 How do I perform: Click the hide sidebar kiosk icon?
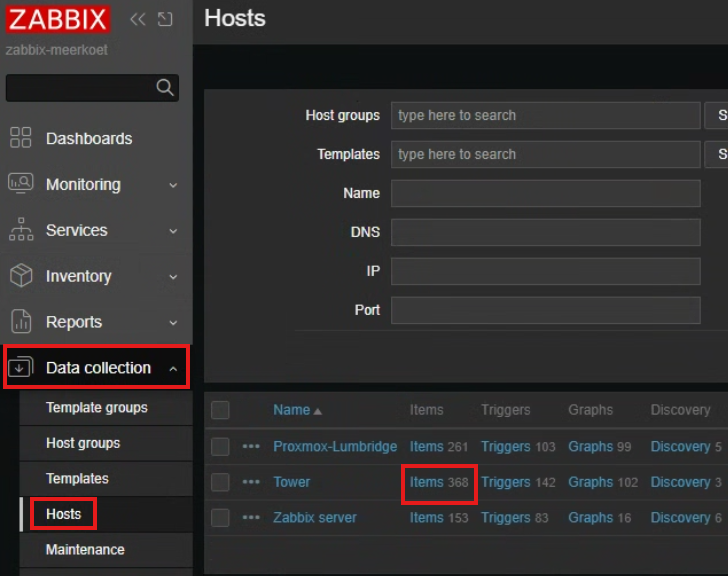click(165, 19)
